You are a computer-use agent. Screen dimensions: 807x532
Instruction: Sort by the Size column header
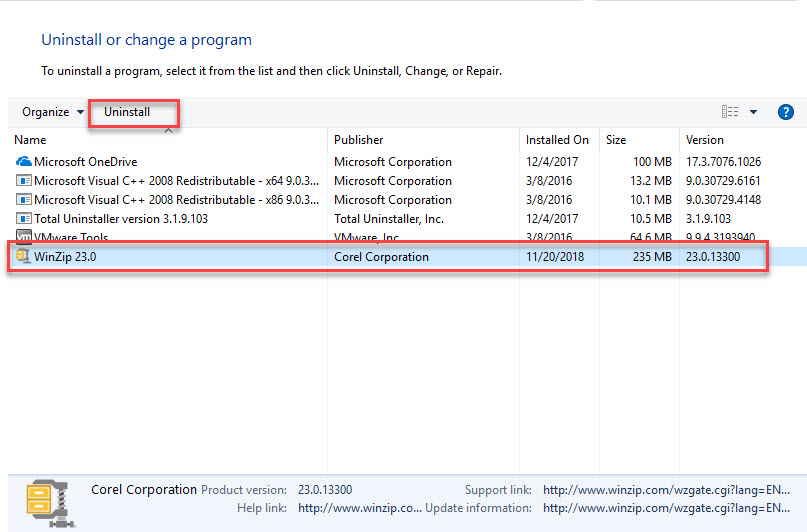616,140
